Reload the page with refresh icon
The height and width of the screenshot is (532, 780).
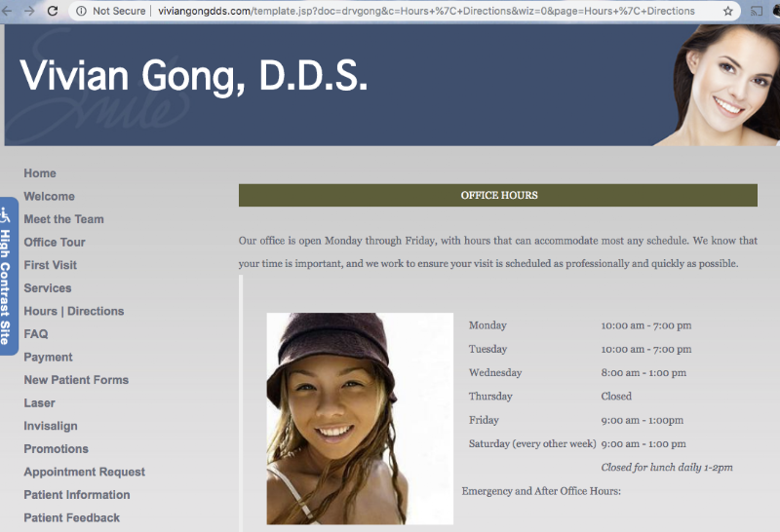(53, 11)
